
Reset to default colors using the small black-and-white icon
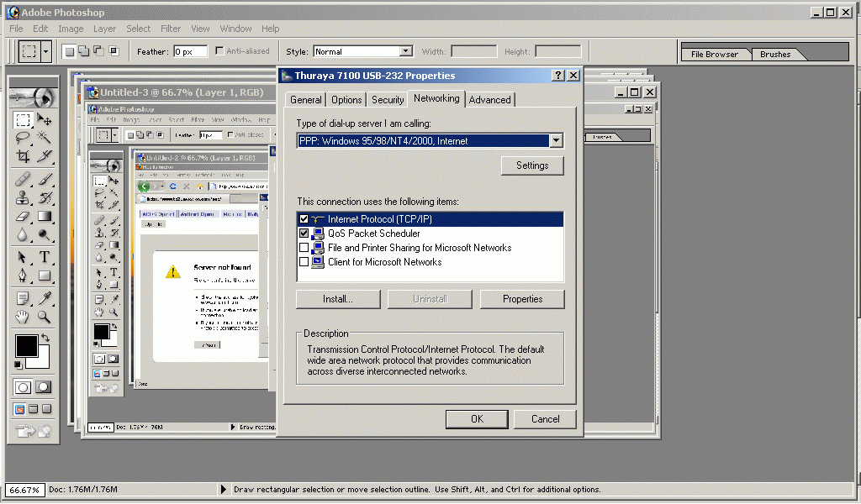tap(18, 365)
